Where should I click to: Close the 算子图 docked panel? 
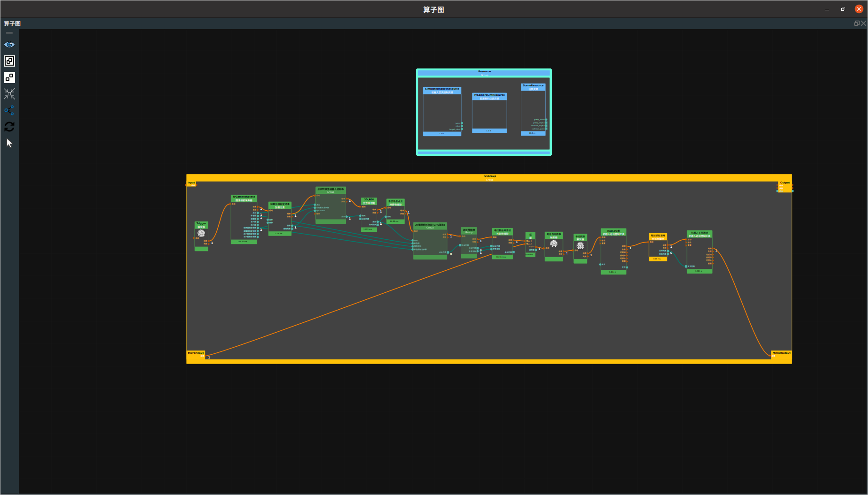pos(864,23)
